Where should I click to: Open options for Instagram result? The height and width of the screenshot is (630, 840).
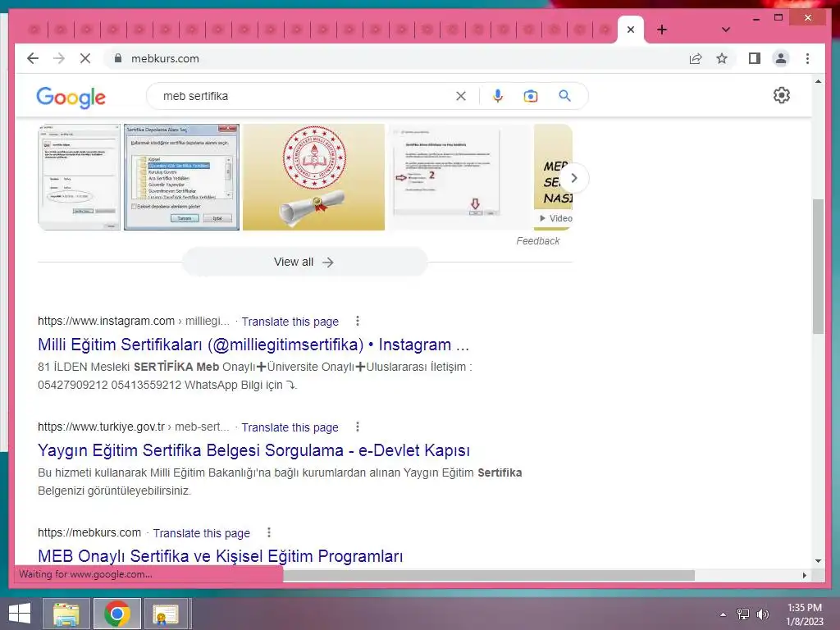pos(358,321)
